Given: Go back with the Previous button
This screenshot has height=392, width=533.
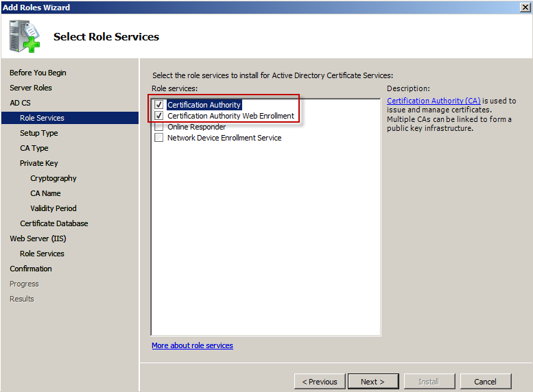Looking at the screenshot, I should click(x=319, y=382).
